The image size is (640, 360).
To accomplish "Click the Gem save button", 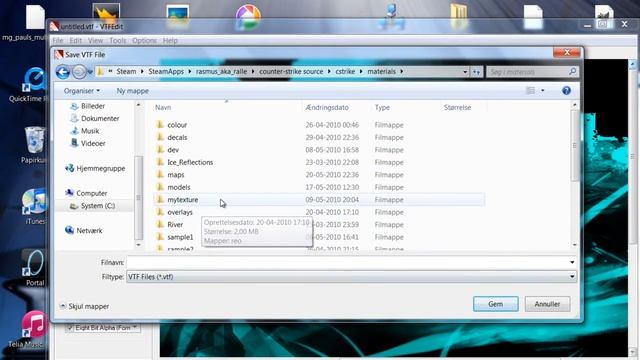I will (x=496, y=304).
